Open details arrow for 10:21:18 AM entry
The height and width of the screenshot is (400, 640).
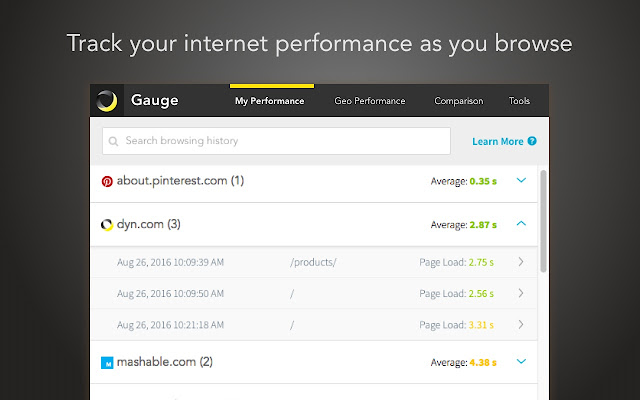coord(521,324)
